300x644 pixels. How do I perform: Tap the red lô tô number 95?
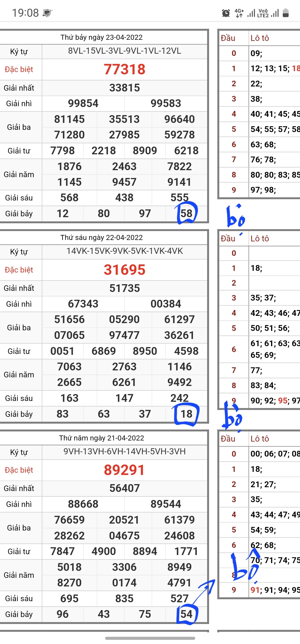tap(282, 401)
